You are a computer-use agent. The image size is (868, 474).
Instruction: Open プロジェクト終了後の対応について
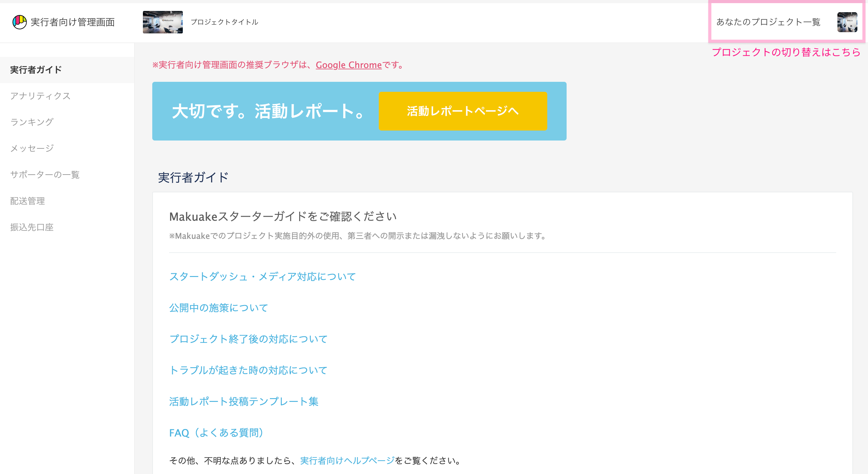pos(248,339)
